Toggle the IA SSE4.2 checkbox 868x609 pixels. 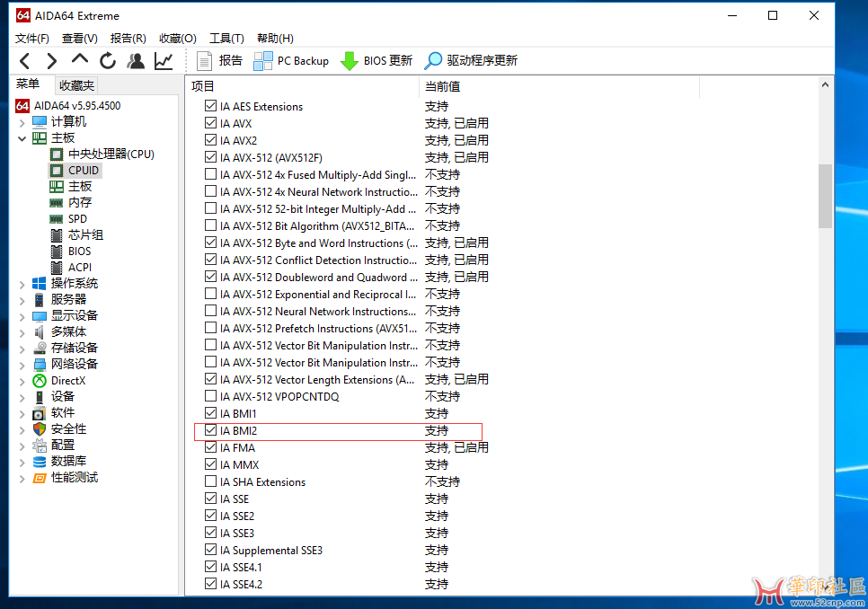(x=210, y=584)
